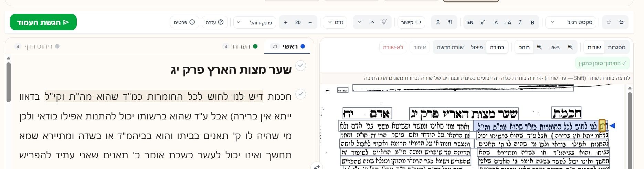The width and height of the screenshot is (644, 169).
Task: Click the yellow-highlighted first word box in scan
Action: [x=602, y=126]
